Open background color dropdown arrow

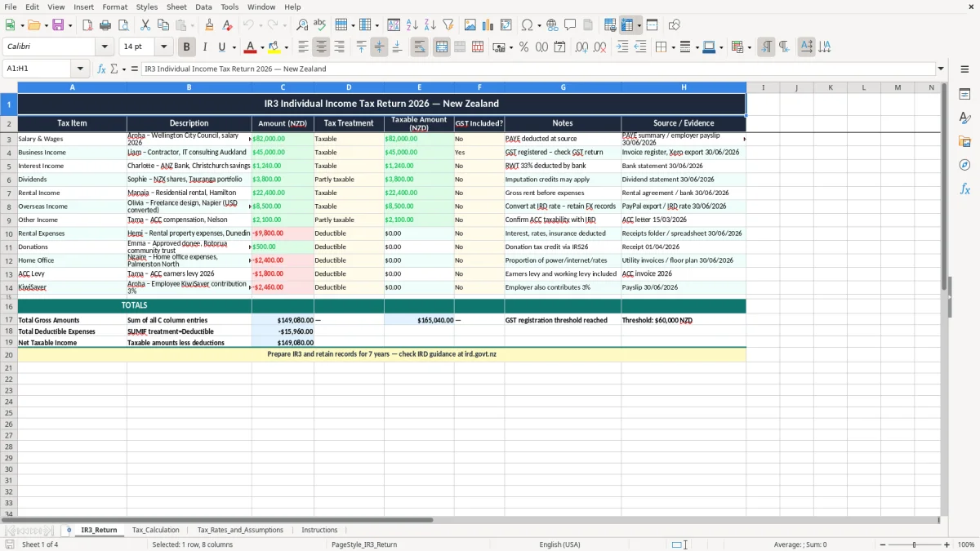click(286, 47)
